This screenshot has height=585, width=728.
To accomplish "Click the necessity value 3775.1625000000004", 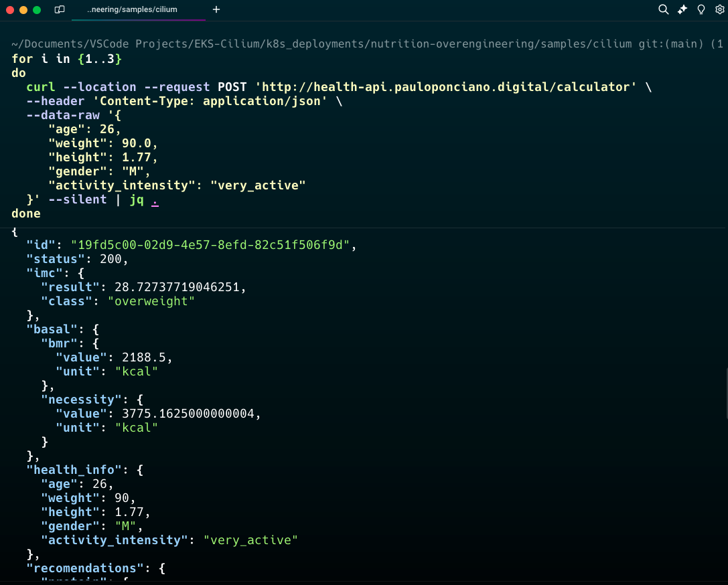I will [x=188, y=414].
